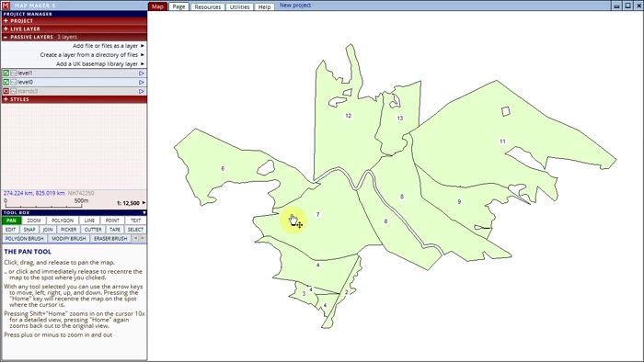Maximize the Map Maker window
The width and height of the screenshot is (644, 362).
click(628, 6)
